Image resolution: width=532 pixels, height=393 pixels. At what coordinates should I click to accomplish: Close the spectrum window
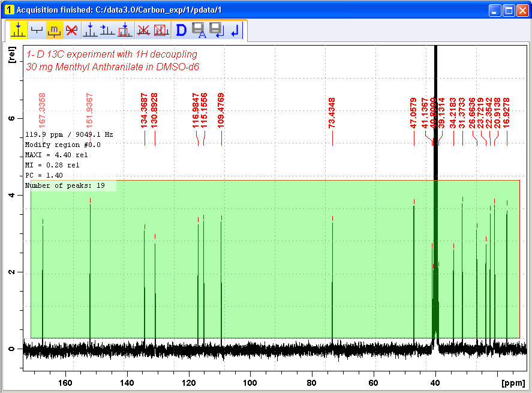point(522,11)
